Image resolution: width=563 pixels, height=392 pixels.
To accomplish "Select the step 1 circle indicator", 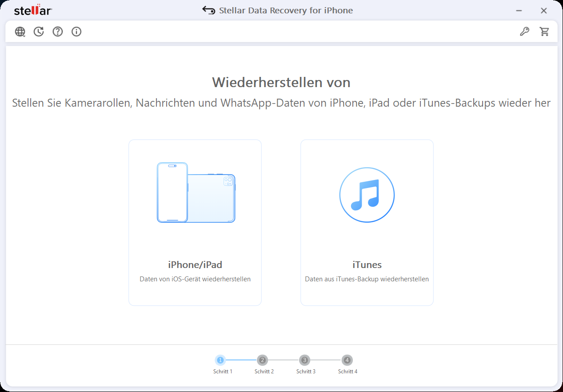I will (x=220, y=360).
